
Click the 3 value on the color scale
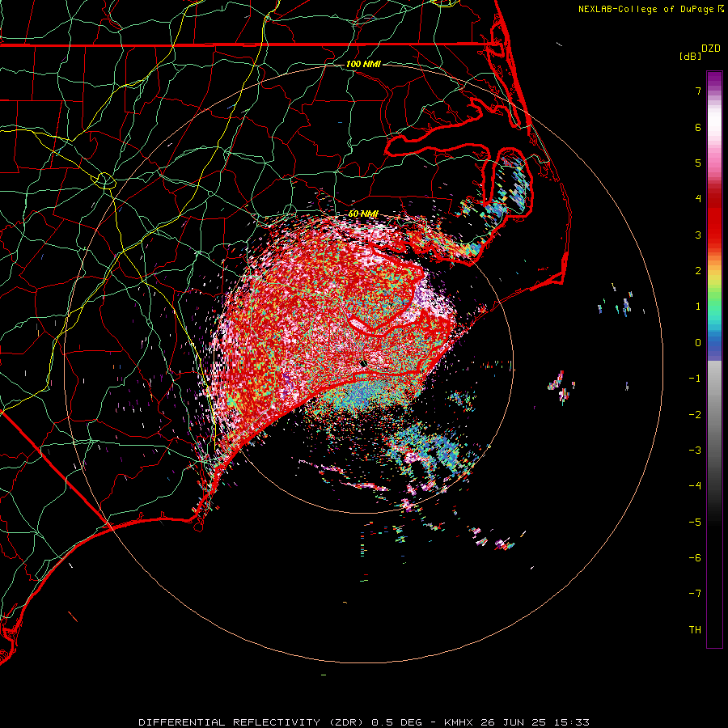tap(698, 235)
